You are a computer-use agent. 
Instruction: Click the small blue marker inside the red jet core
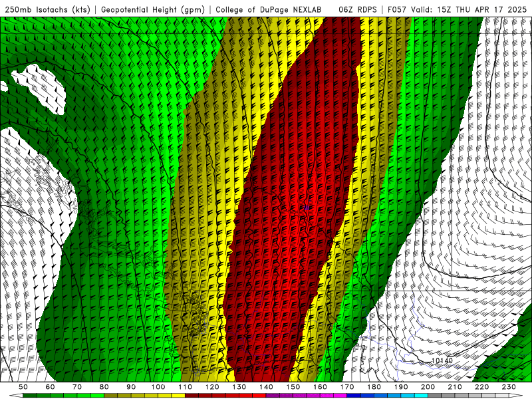pos(307,207)
